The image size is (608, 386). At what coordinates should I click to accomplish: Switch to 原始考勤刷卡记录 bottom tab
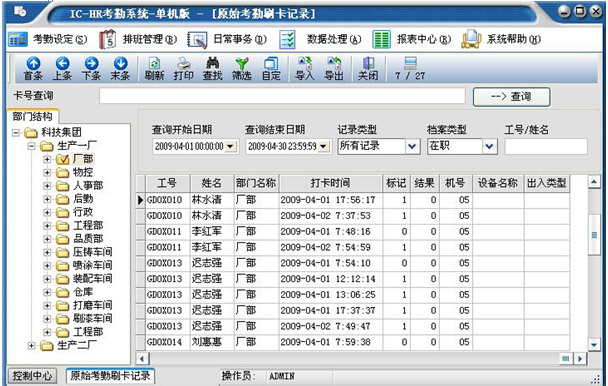(x=110, y=376)
